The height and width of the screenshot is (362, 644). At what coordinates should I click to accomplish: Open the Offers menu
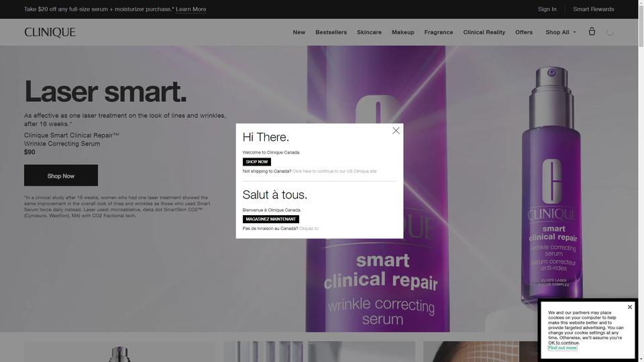tap(524, 32)
